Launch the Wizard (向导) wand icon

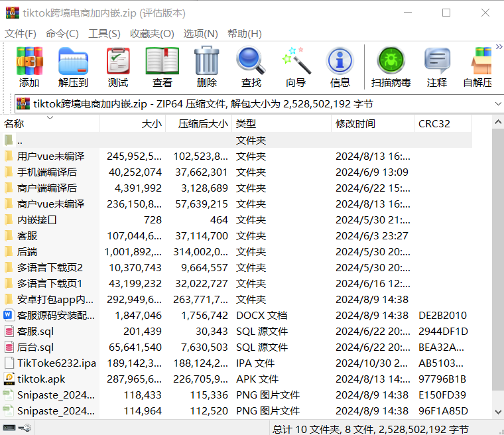click(x=296, y=67)
